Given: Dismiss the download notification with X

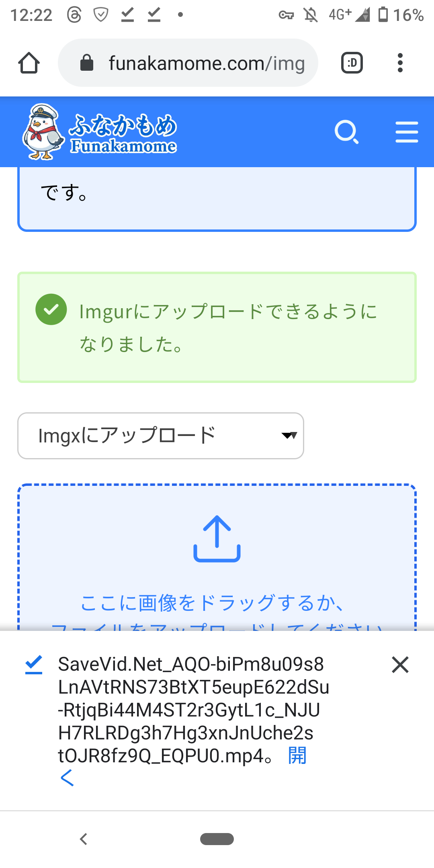Looking at the screenshot, I should click(400, 665).
